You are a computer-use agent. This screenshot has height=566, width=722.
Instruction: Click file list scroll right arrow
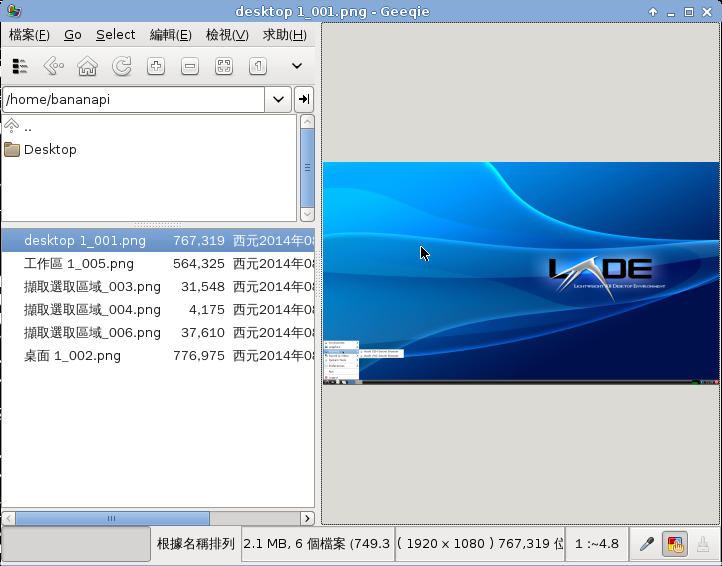click(x=307, y=518)
